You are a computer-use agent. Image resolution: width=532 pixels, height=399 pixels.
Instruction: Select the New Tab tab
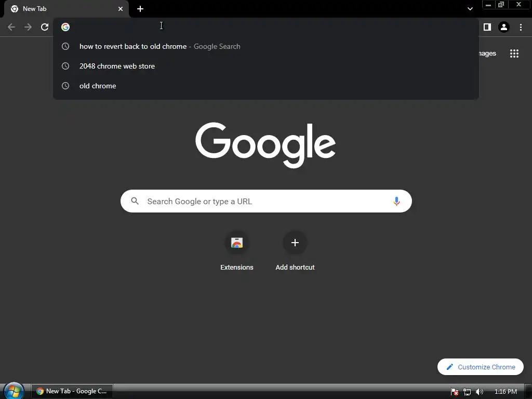(66, 9)
